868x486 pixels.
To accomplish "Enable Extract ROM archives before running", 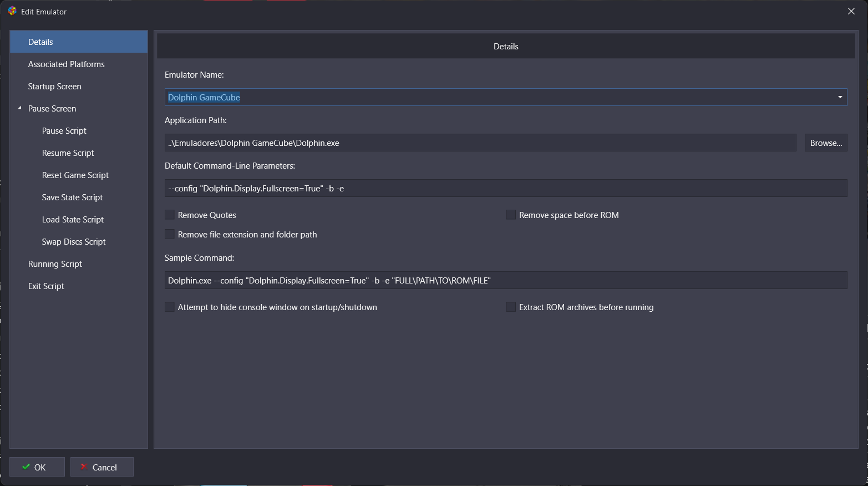I will pyautogui.click(x=511, y=307).
